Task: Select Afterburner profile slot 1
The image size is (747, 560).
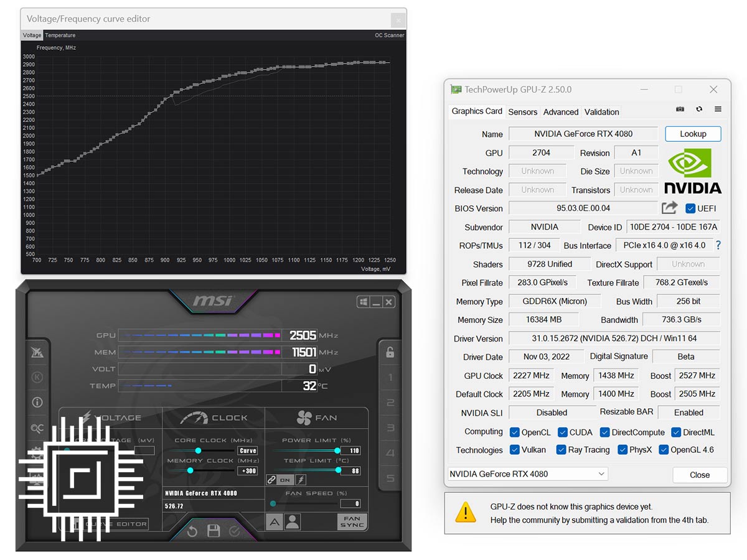Action: tap(390, 378)
